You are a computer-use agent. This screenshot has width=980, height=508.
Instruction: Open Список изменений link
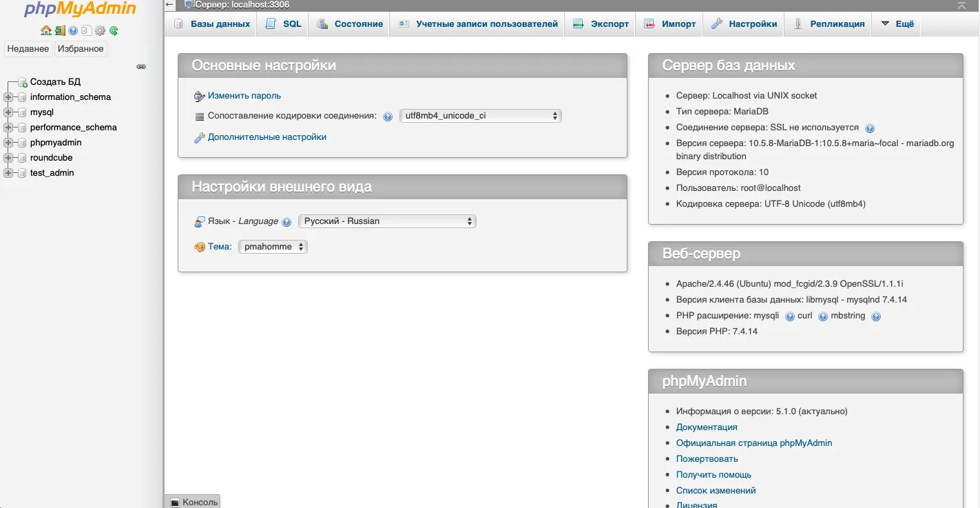[x=716, y=491]
